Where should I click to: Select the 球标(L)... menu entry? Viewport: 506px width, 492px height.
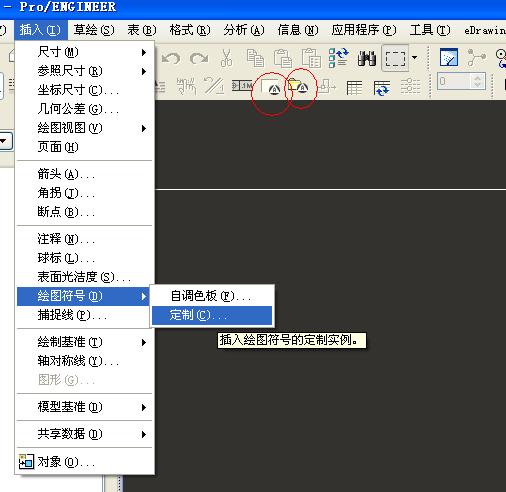coord(85,258)
